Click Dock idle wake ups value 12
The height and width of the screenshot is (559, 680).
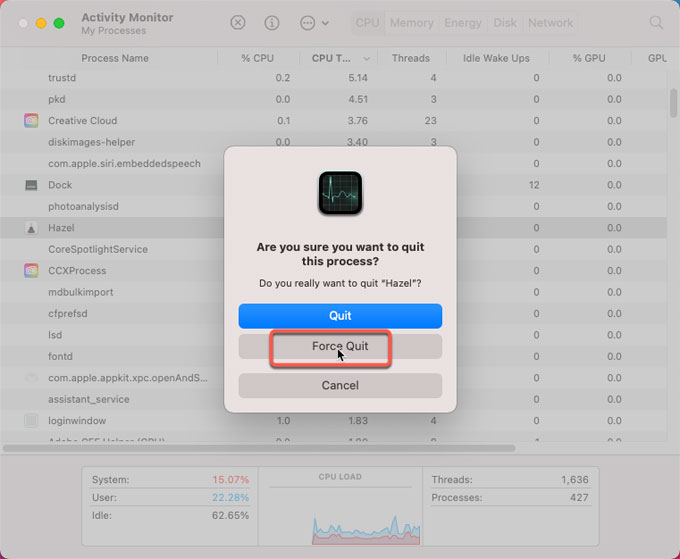534,185
